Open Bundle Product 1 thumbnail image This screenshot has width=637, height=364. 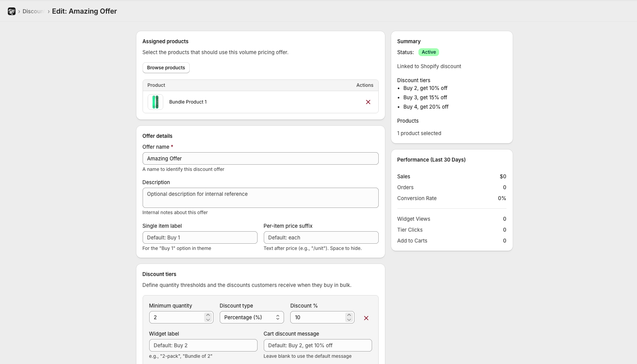155,102
